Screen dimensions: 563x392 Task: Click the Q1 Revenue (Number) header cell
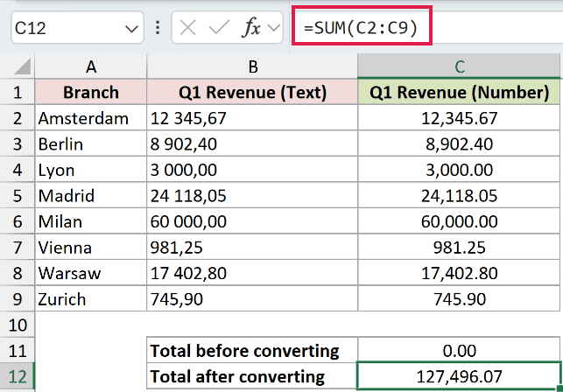pyautogui.click(x=459, y=92)
